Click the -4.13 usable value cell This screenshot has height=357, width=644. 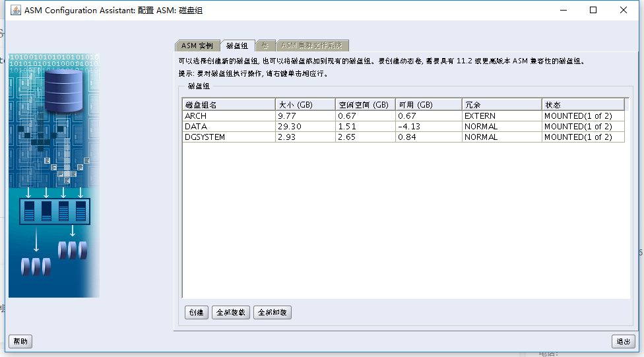(428, 127)
